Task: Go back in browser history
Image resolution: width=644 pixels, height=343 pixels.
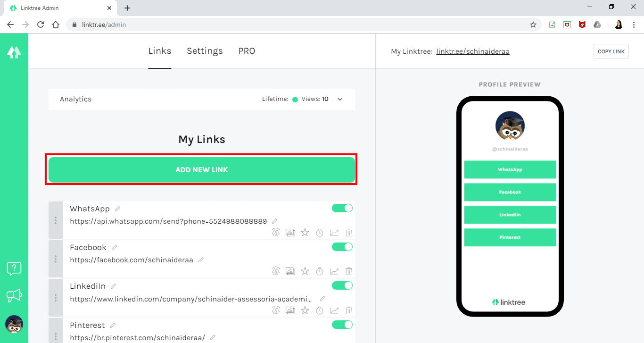Action: pos(10,25)
